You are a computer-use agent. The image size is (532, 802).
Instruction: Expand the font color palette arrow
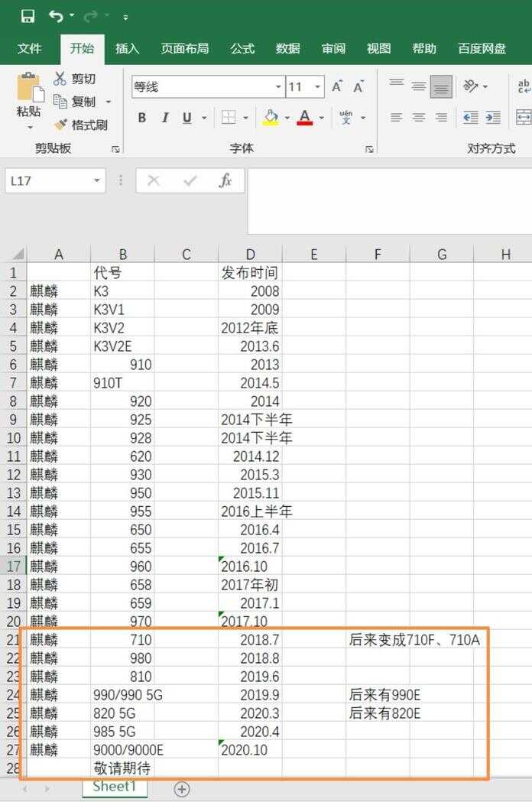point(321,119)
